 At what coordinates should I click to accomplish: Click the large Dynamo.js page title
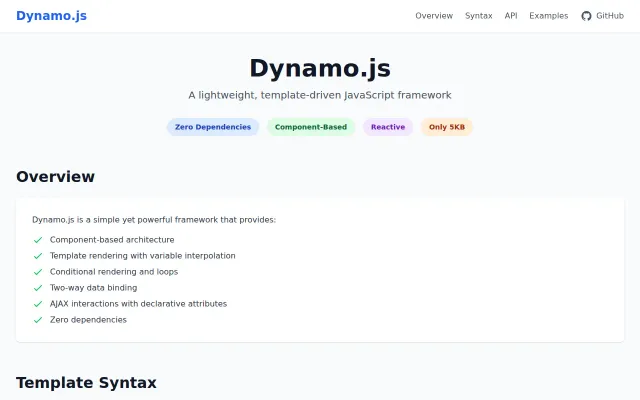click(x=320, y=68)
